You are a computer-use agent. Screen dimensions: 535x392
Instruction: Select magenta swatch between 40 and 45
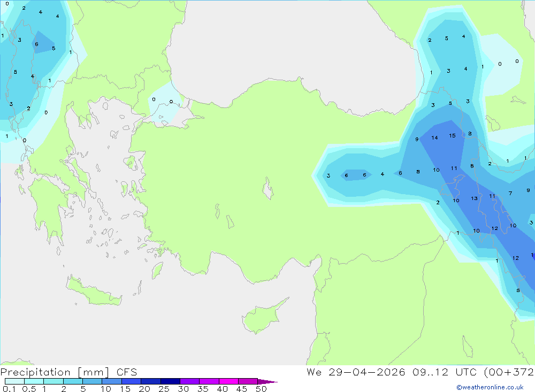[228, 381]
